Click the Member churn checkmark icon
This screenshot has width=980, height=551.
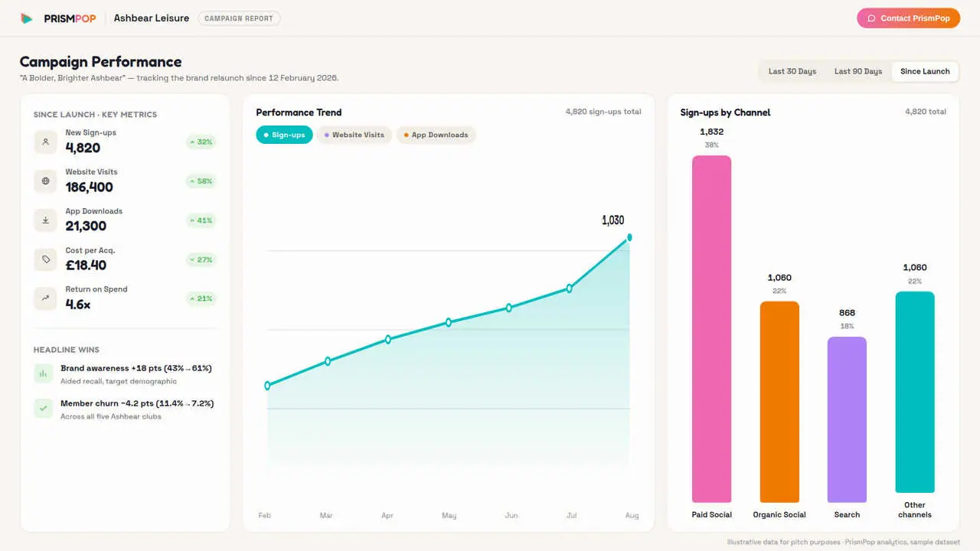click(x=43, y=409)
